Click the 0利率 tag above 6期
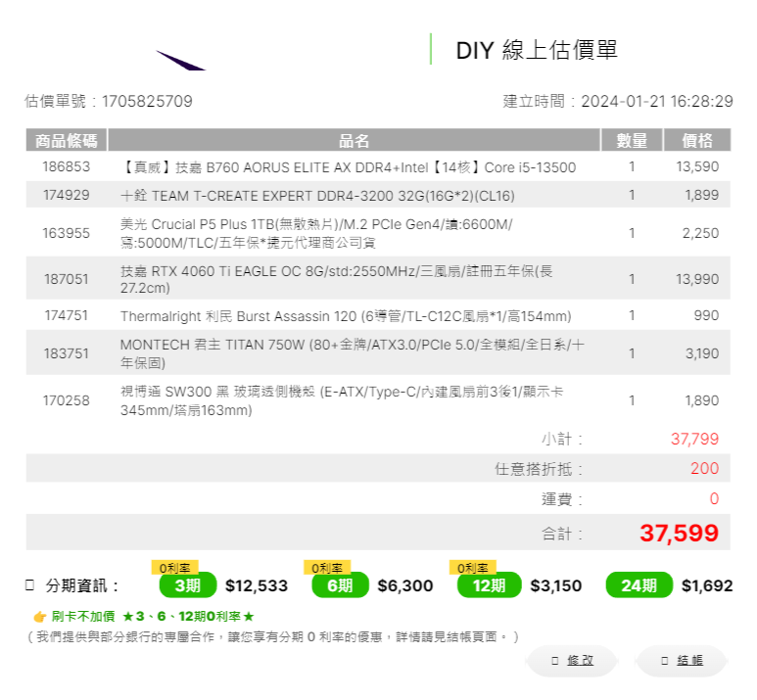The width and height of the screenshot is (757, 700). tap(327, 568)
